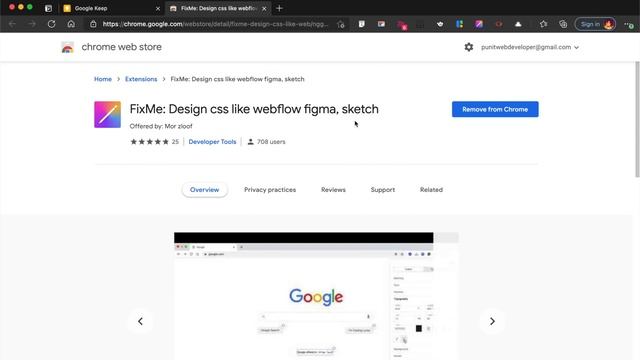Go to Home breadcrumb link
This screenshot has height=360, width=640.
point(103,79)
